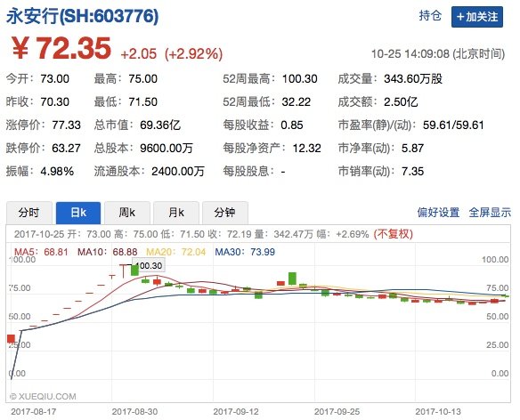Click the 2017-08-30 date axis label
This screenshot has height=420, width=520.
(134, 412)
